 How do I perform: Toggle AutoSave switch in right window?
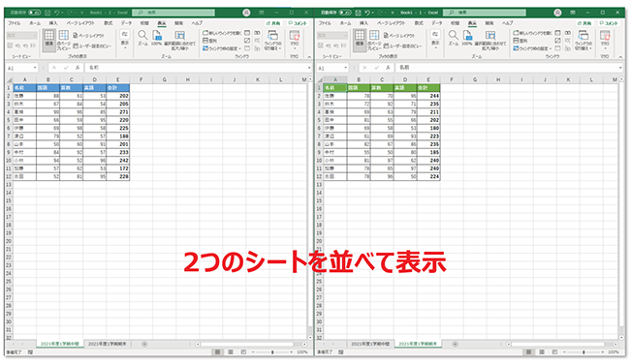point(345,13)
